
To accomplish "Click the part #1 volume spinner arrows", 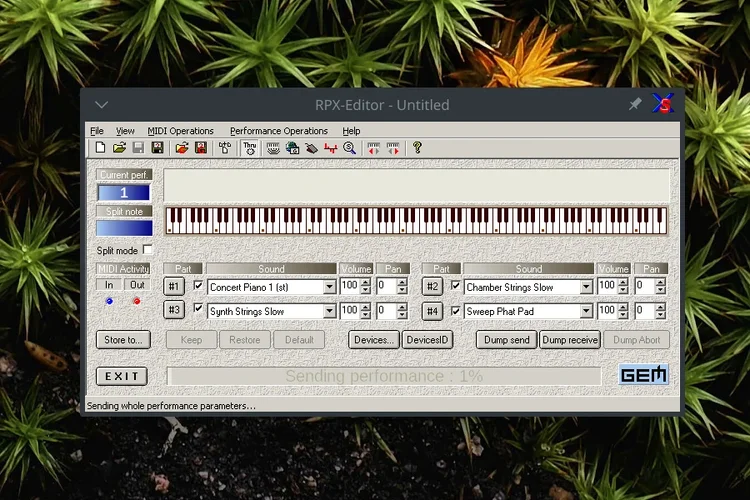I will pos(365,286).
